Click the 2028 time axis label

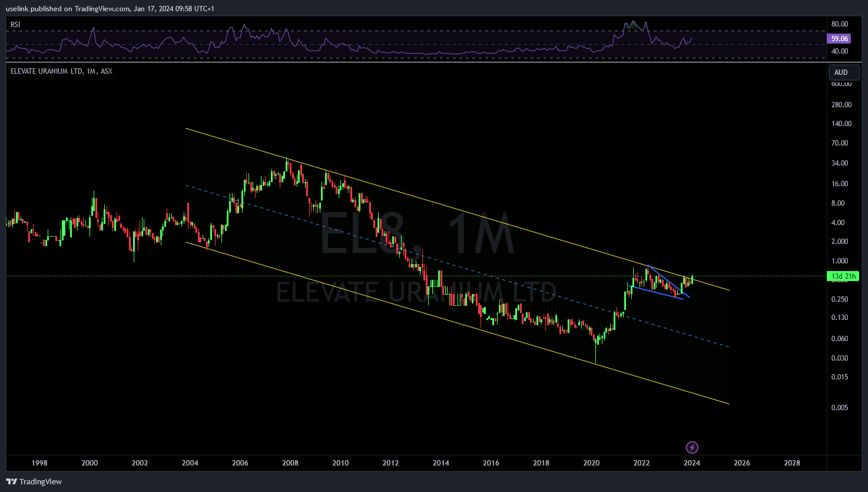coord(792,463)
